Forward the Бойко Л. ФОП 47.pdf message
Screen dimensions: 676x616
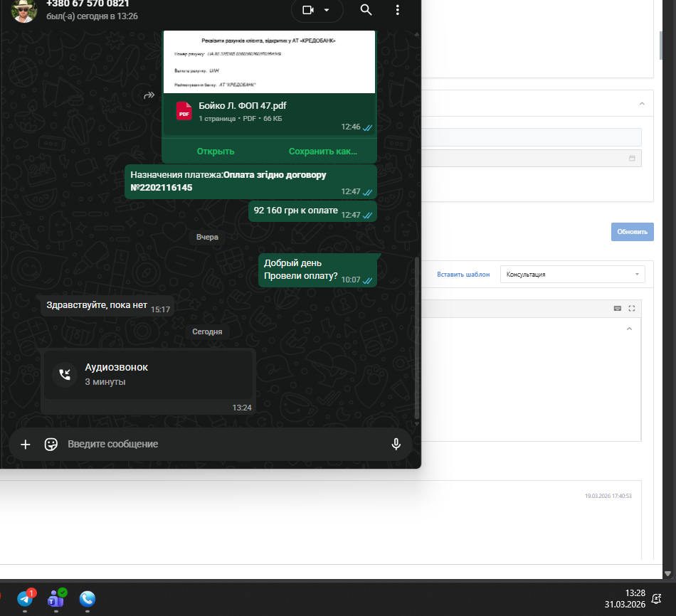pos(149,95)
